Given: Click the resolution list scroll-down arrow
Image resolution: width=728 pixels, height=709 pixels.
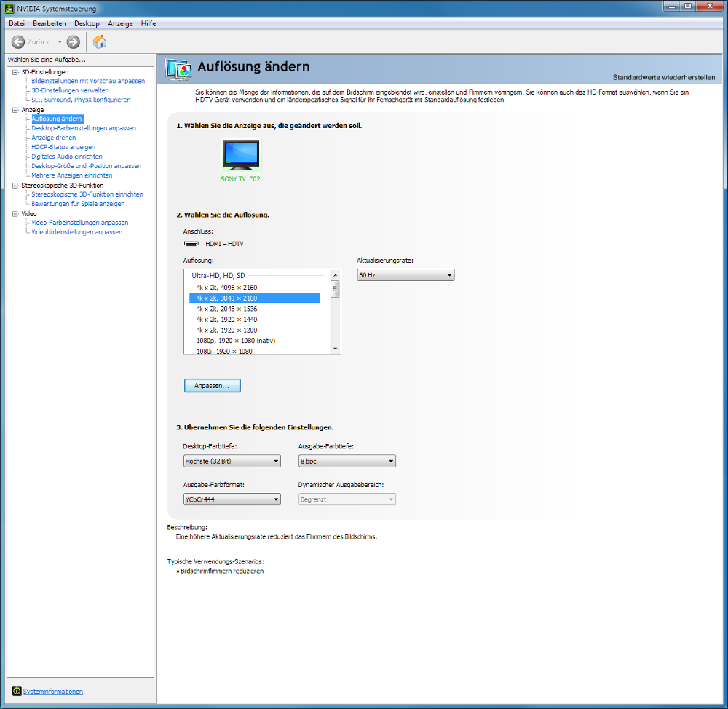Looking at the screenshot, I should [335, 349].
